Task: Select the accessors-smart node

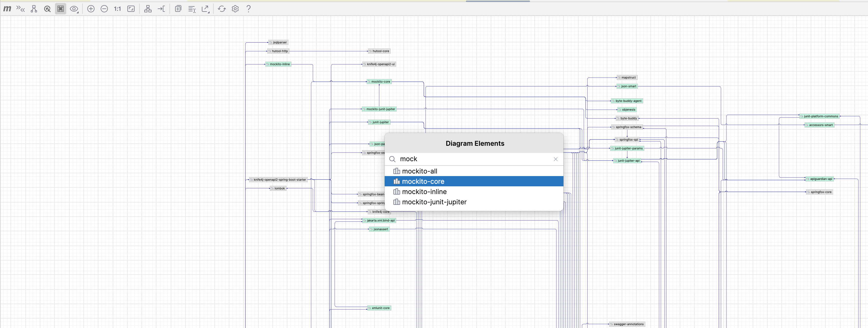Action: pos(819,125)
